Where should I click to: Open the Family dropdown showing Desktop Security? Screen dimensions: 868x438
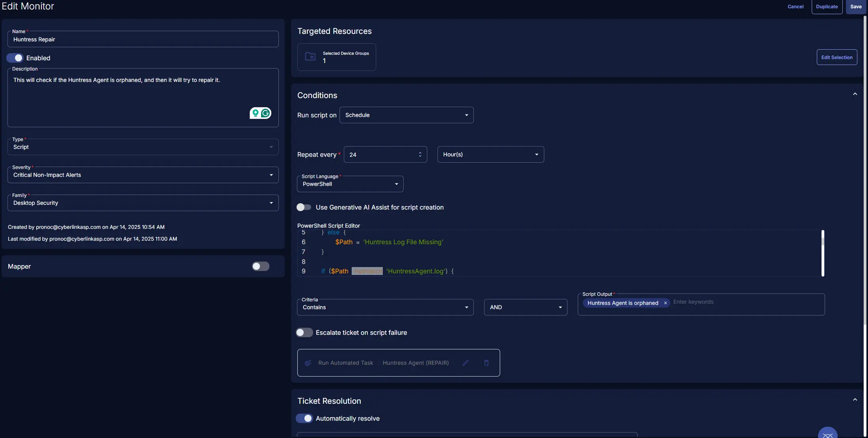click(x=143, y=203)
